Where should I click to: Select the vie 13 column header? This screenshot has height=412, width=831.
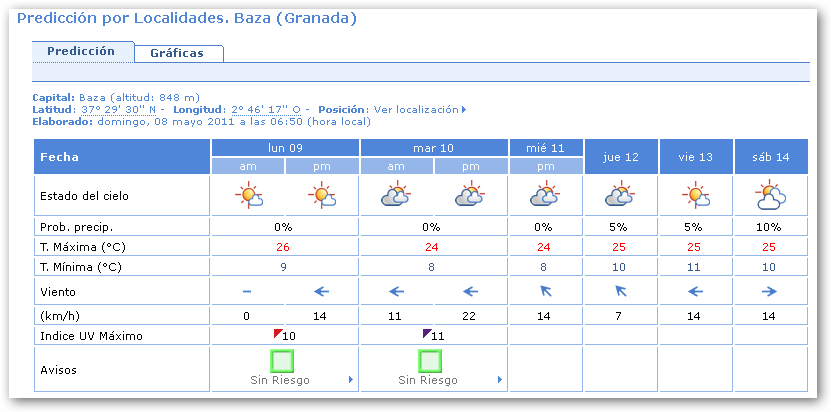click(695, 157)
